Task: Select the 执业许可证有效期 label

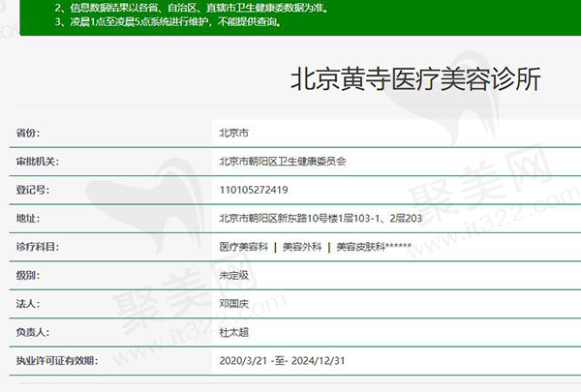Action: pos(57,360)
